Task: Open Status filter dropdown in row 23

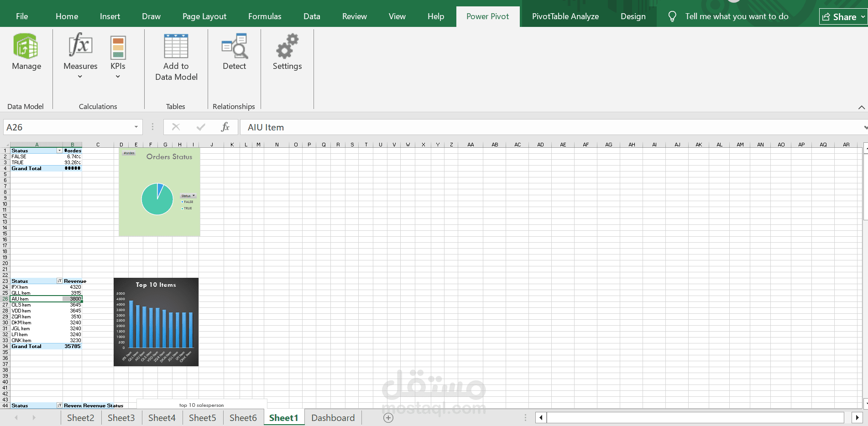Action: coord(59,281)
